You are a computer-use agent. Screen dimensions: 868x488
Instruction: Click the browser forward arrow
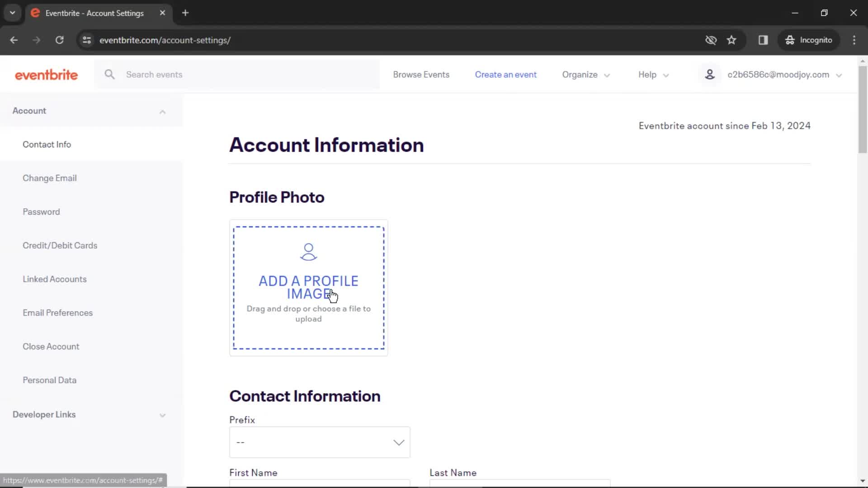[x=37, y=40]
